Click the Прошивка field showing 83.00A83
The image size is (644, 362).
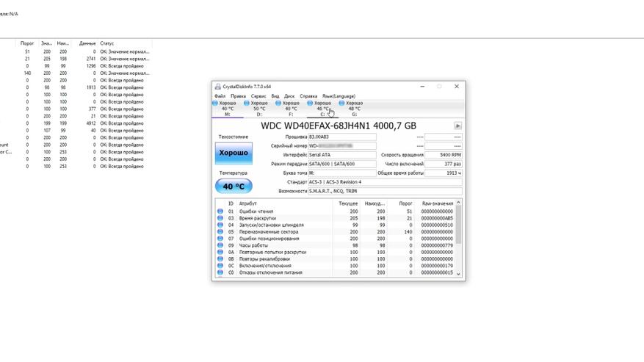point(342,137)
